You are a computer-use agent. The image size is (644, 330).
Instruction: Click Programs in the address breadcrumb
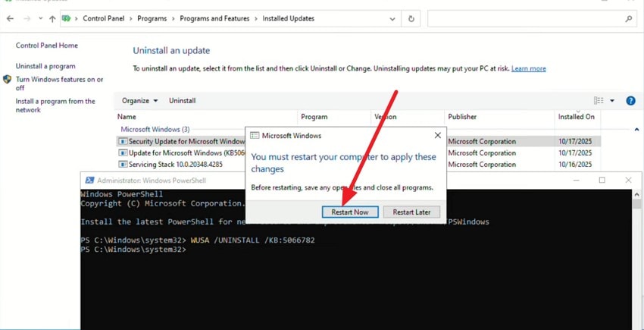pos(152,18)
